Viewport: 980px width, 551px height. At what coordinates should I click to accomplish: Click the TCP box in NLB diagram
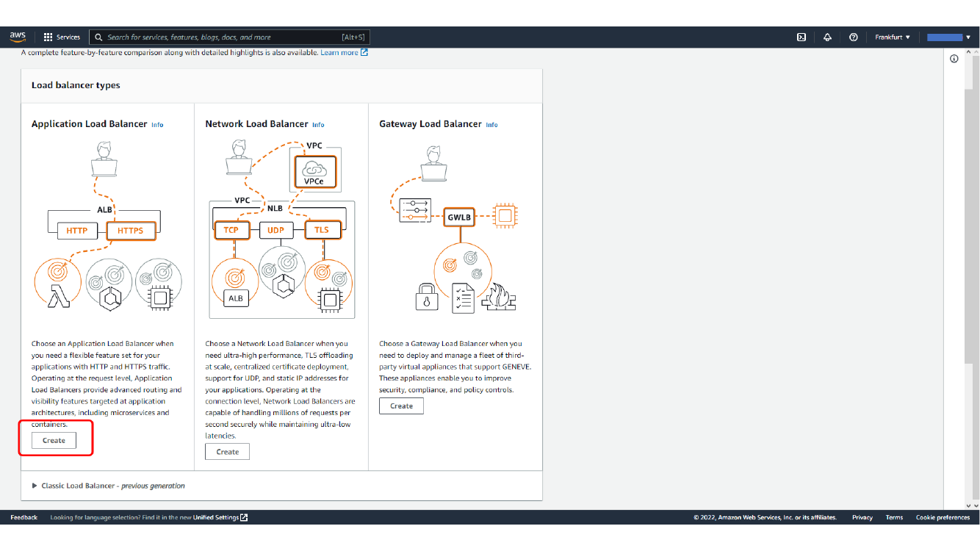coord(231,230)
